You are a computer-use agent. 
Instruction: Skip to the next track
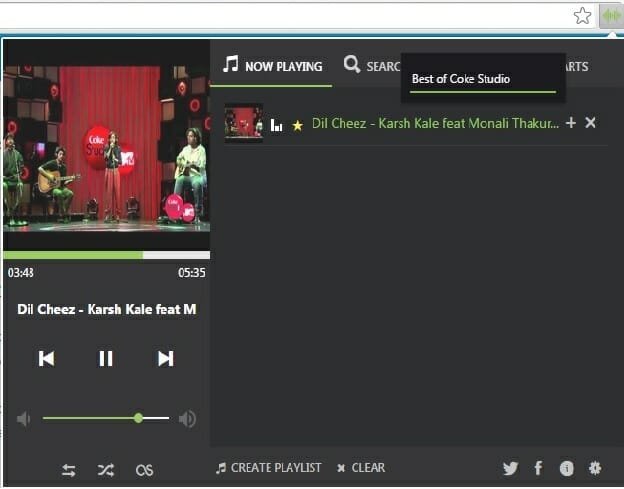pyautogui.click(x=166, y=358)
